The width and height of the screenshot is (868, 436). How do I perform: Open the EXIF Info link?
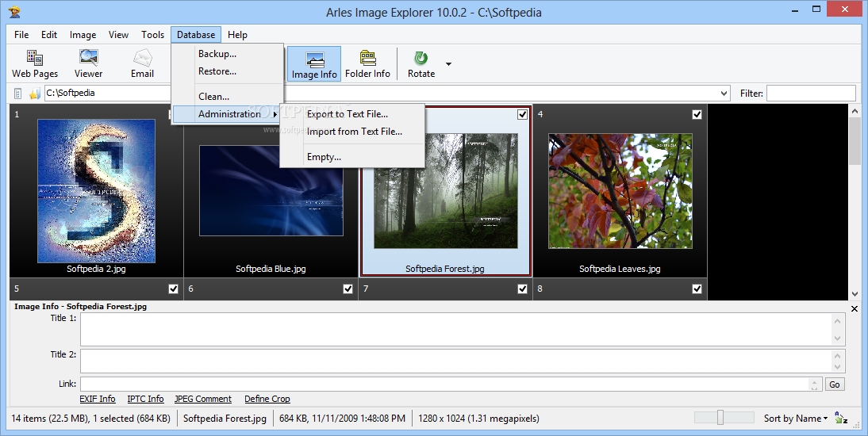[x=98, y=399]
